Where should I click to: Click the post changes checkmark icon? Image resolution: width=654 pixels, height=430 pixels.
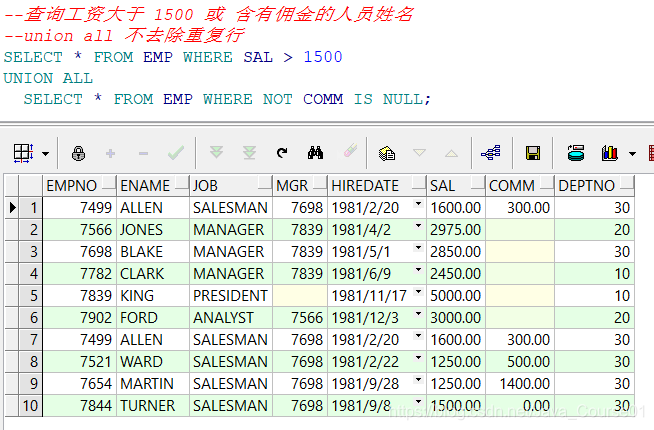(176, 153)
